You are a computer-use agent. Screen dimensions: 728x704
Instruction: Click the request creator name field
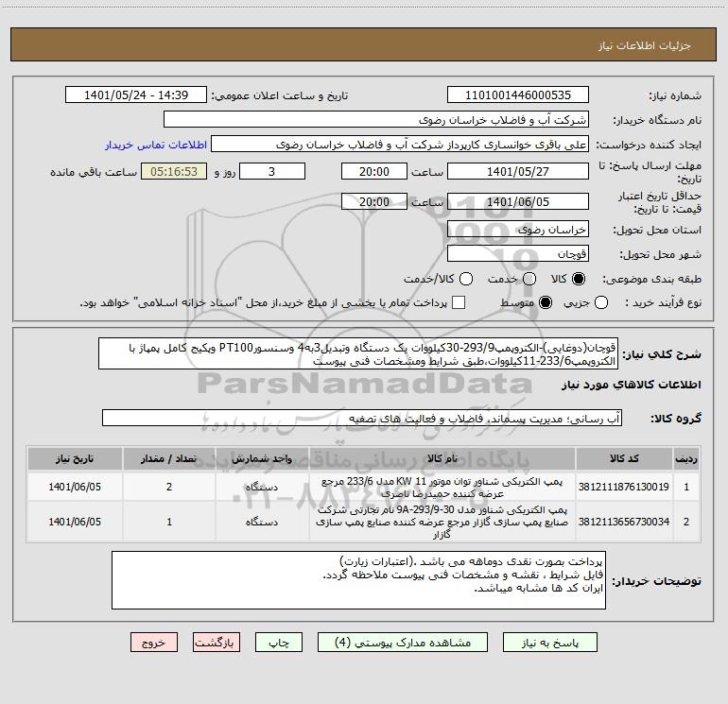[400, 145]
